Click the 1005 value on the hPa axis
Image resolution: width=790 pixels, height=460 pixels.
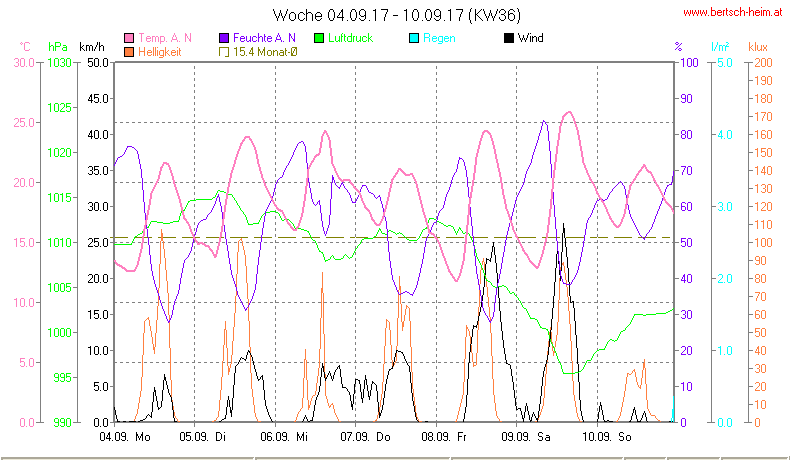click(x=59, y=288)
